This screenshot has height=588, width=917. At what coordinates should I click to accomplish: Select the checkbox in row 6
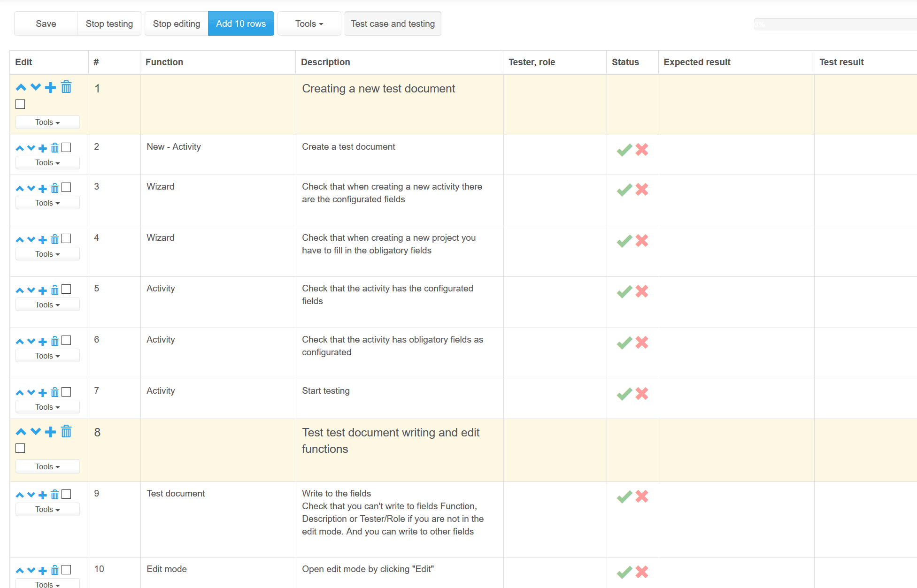click(x=67, y=340)
